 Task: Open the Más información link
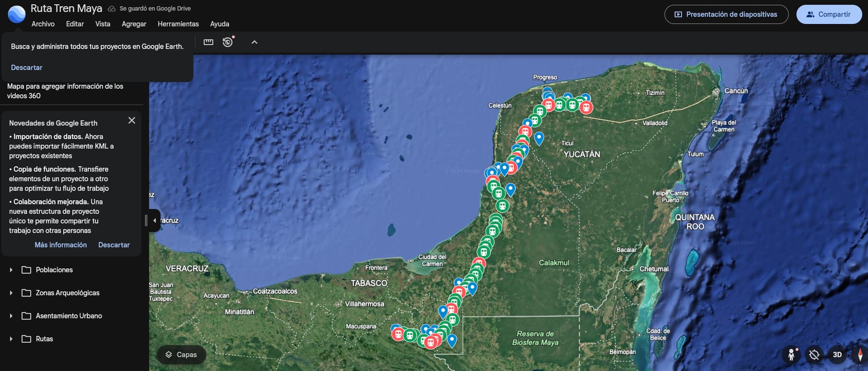click(x=61, y=245)
